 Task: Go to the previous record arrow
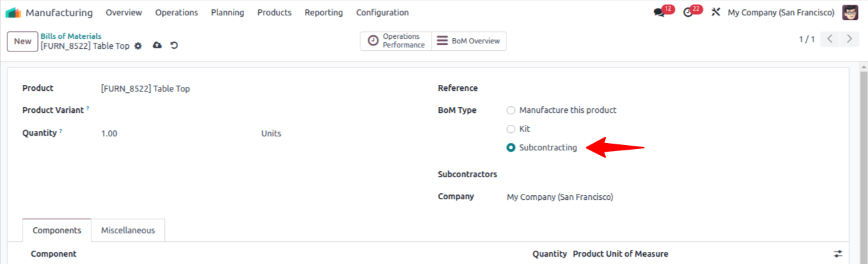830,39
